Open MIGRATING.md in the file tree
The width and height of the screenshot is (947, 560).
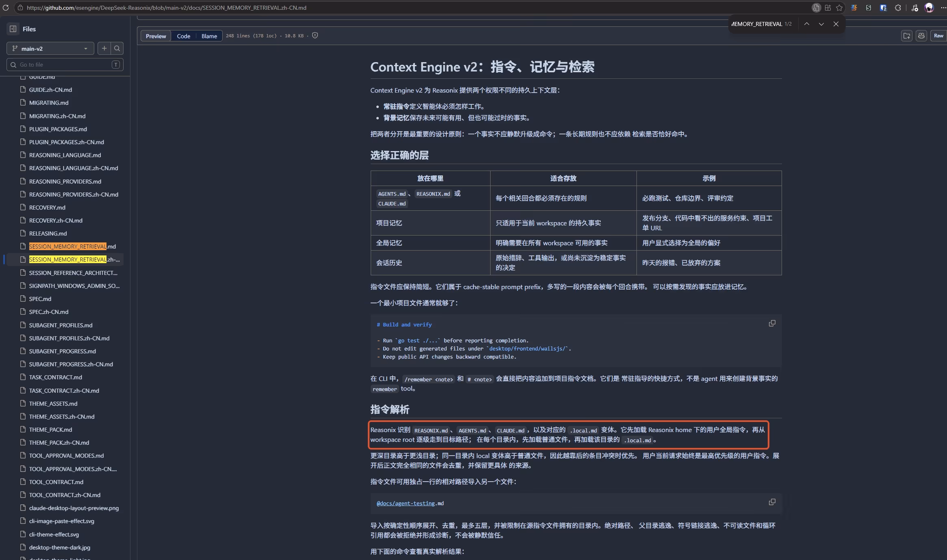click(x=49, y=103)
